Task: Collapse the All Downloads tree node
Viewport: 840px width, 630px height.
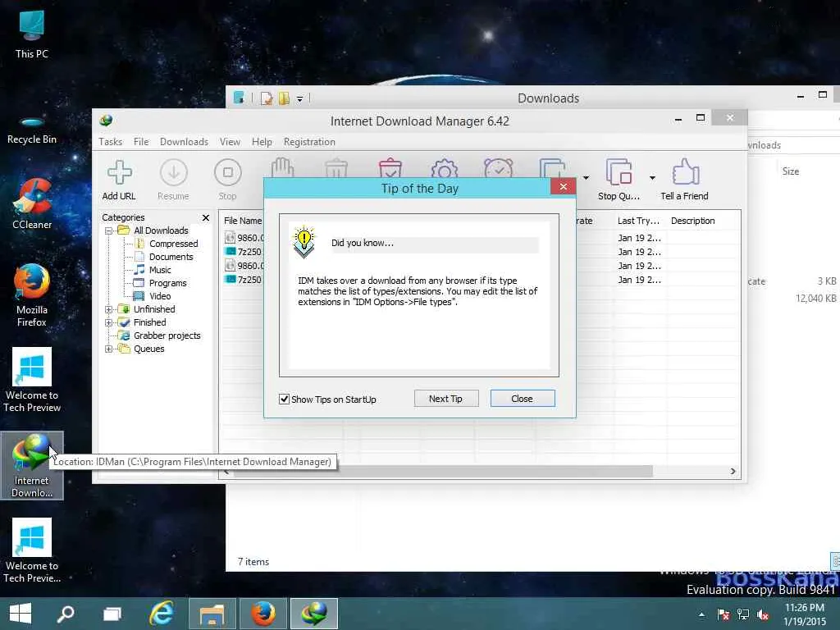Action: pyautogui.click(x=109, y=231)
